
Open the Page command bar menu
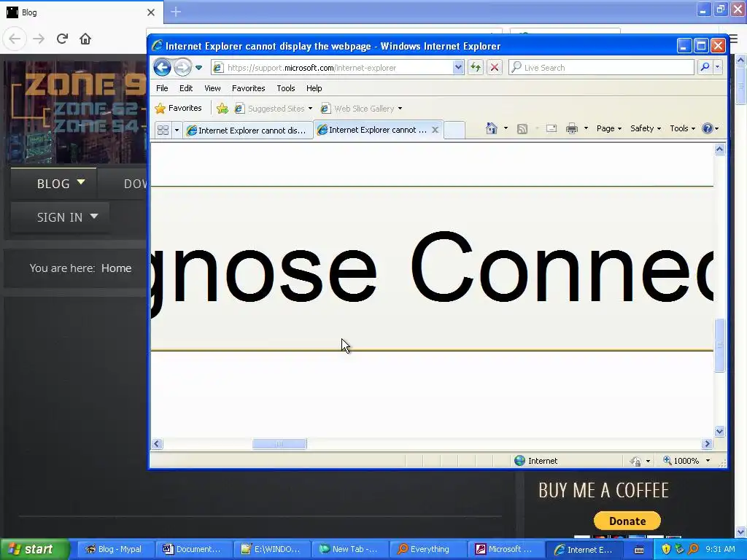609,128
